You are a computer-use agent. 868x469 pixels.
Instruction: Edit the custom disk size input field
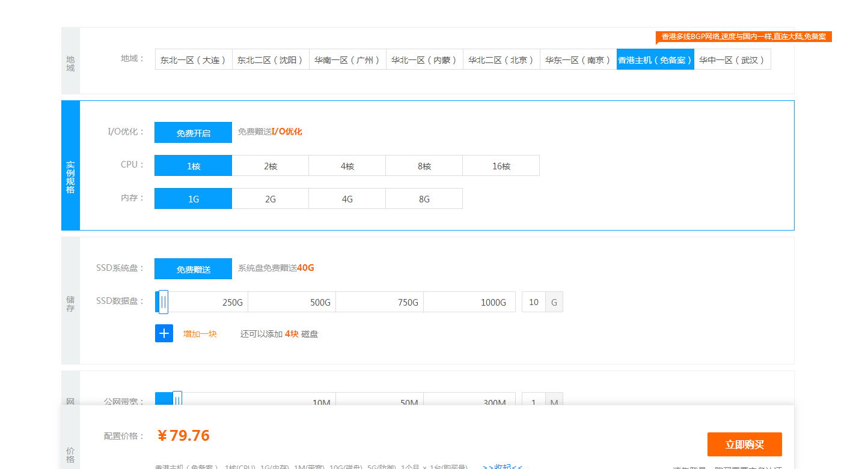point(533,301)
